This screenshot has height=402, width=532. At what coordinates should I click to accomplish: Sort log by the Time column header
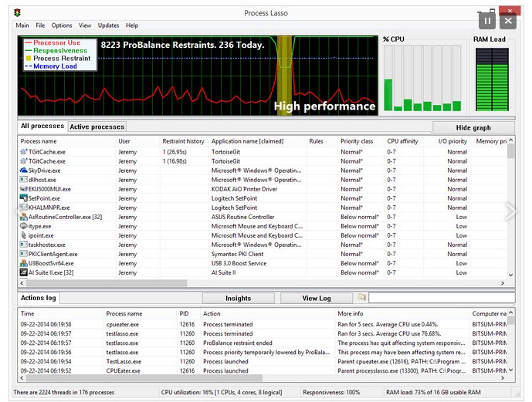pos(60,314)
